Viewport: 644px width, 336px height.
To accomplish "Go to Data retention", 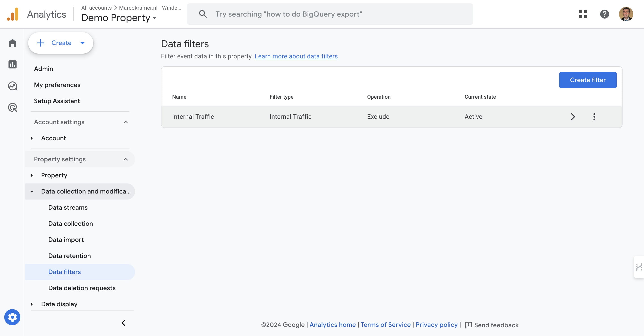I will 70,256.
